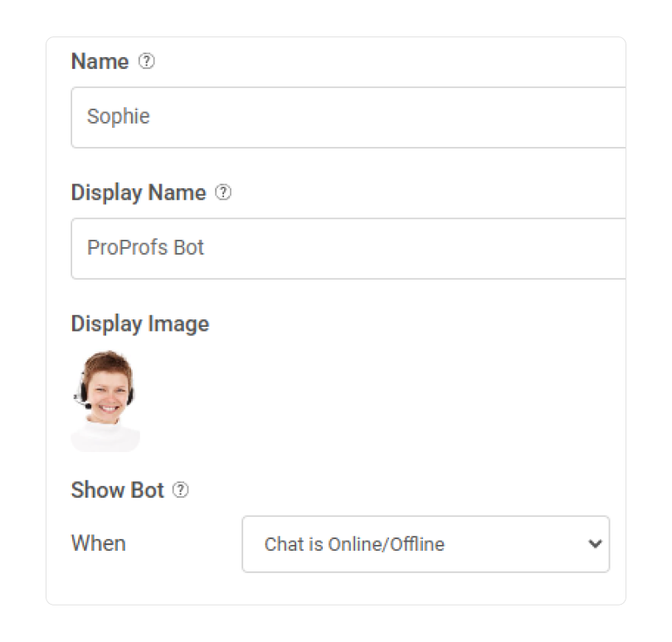The image size is (672, 642).
Task: Click the bot display image thumbnail
Action: 105,401
